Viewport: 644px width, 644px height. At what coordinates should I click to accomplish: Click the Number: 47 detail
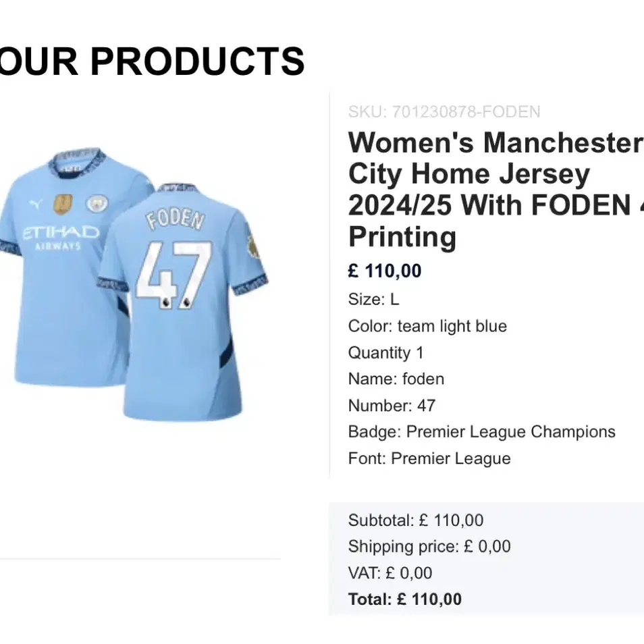[x=392, y=406]
